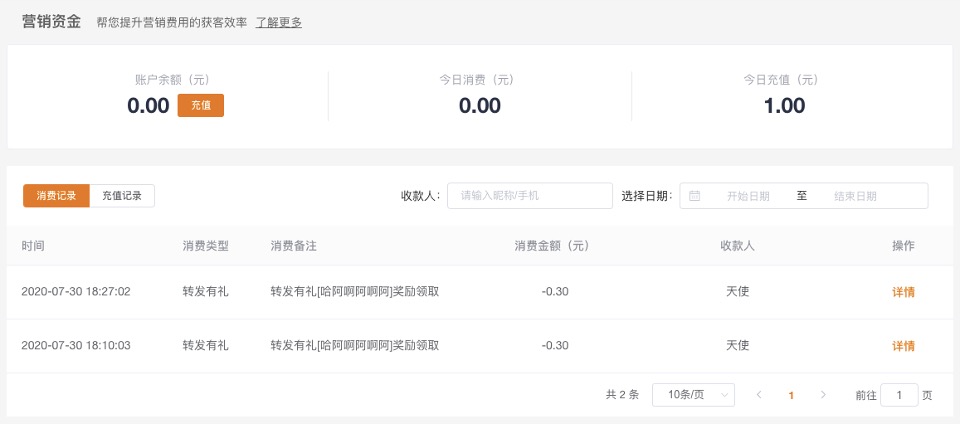View 详情 for the 18:10:03 record

903,346
